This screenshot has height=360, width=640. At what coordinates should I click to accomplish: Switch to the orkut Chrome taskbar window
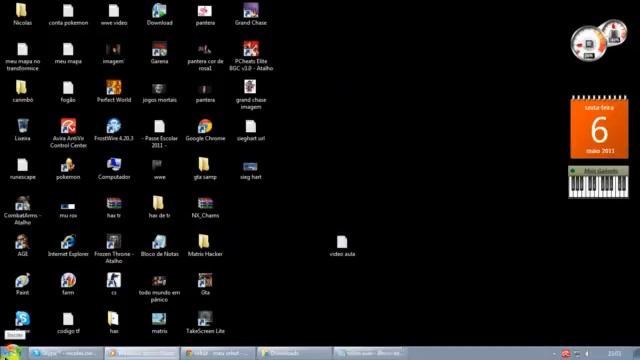point(218,353)
